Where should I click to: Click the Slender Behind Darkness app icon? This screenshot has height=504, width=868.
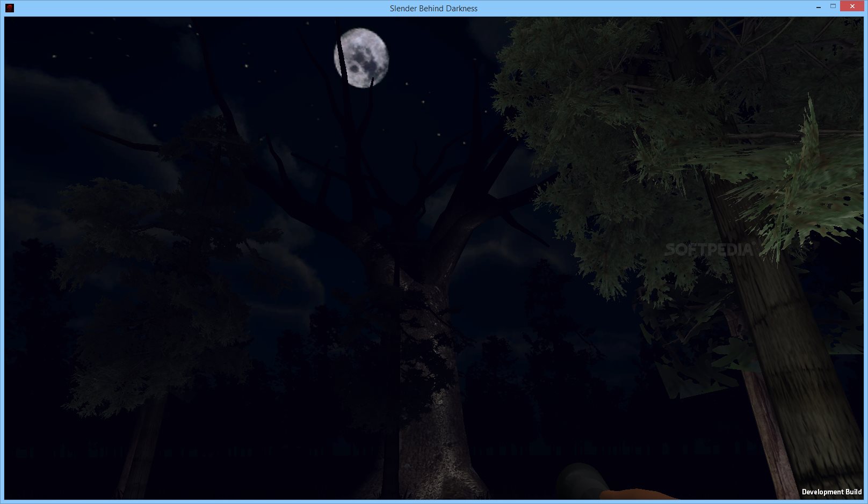pyautogui.click(x=9, y=8)
